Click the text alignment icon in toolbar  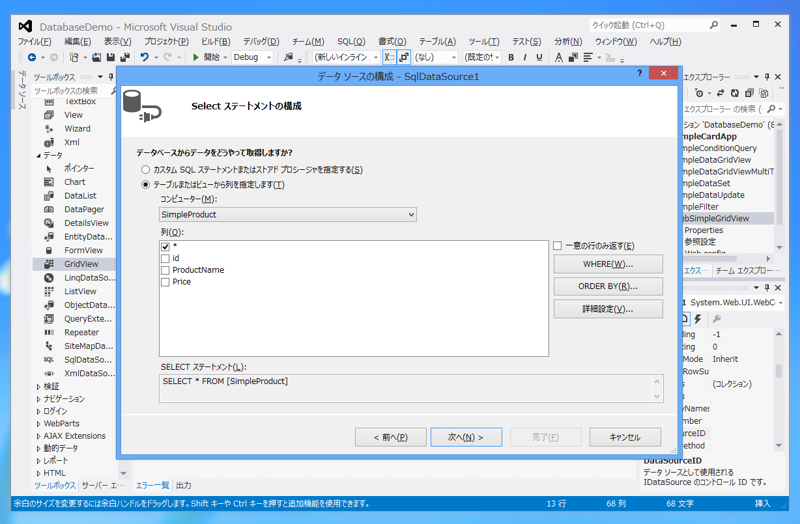pos(588,58)
